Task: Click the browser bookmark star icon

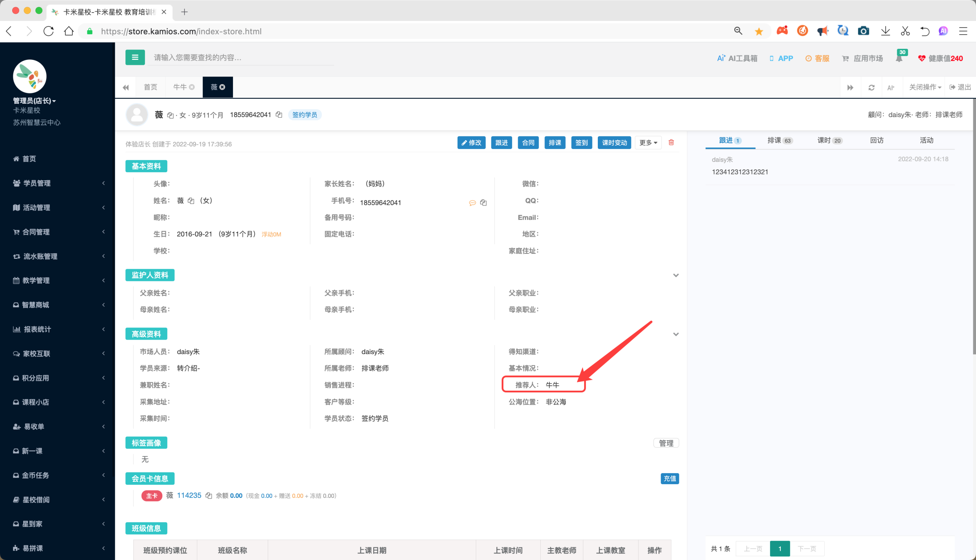Action: (x=759, y=32)
